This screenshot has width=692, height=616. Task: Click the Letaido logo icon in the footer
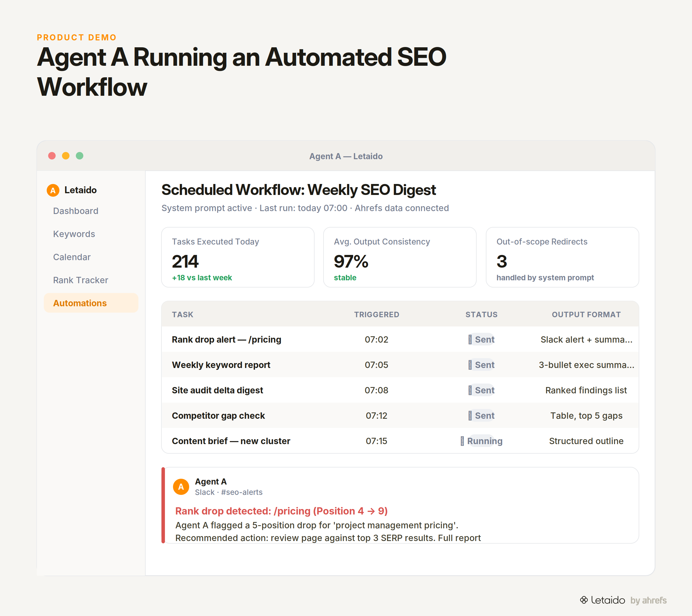coord(584,600)
